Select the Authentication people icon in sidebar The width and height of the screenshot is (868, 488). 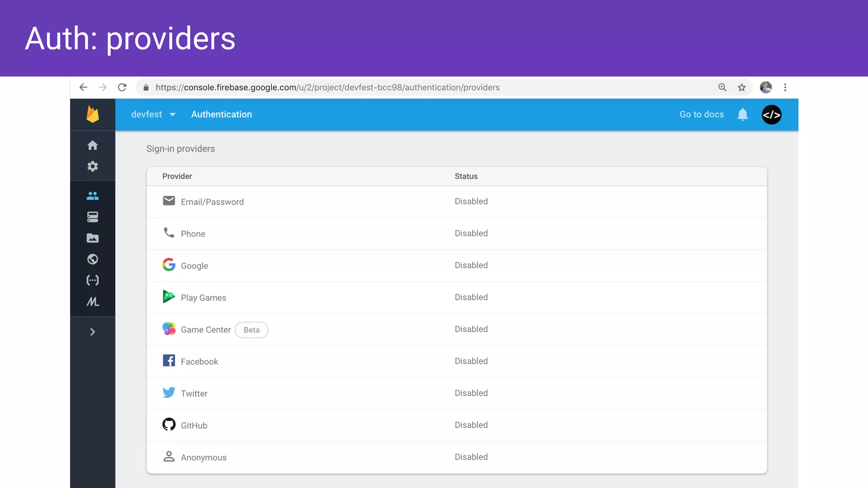click(92, 196)
